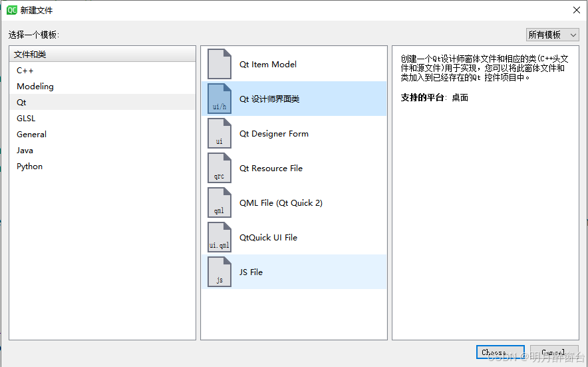Click the qrc resource file icon
588x367 pixels.
pyautogui.click(x=220, y=168)
